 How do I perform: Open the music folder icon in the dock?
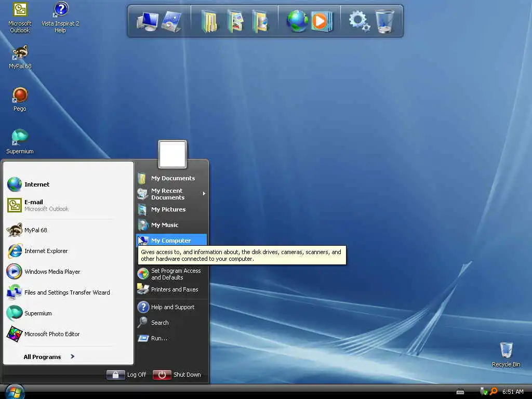(x=260, y=21)
